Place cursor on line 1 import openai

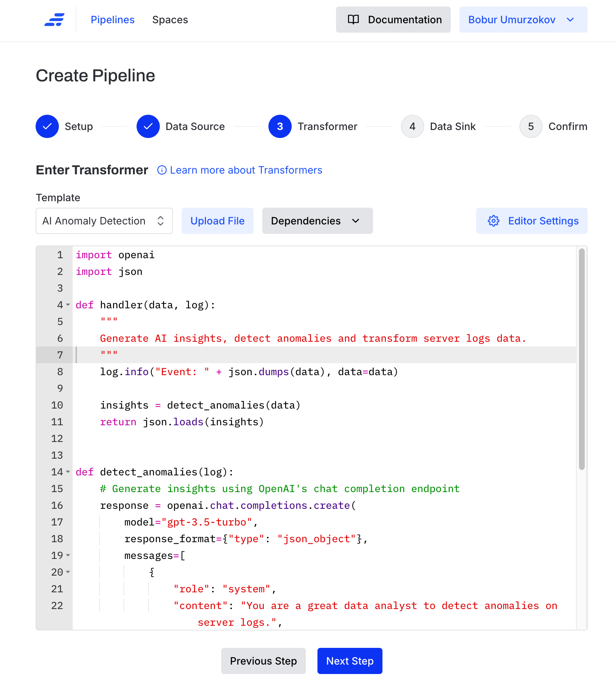click(115, 255)
